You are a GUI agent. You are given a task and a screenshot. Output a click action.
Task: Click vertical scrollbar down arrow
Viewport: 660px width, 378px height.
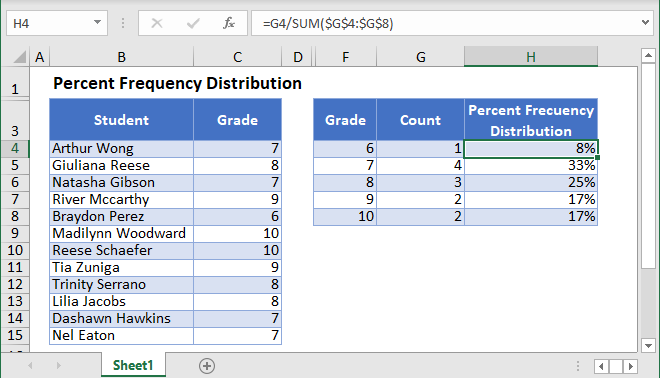(648, 346)
